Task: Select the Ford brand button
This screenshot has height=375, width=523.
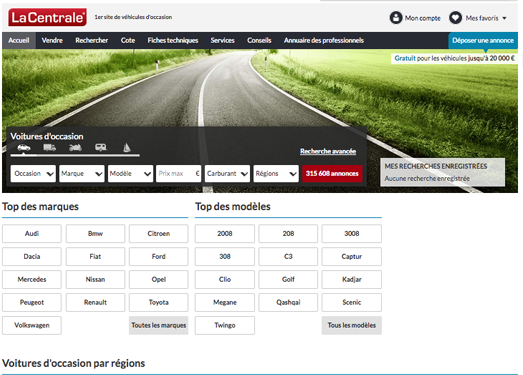Action: click(159, 257)
